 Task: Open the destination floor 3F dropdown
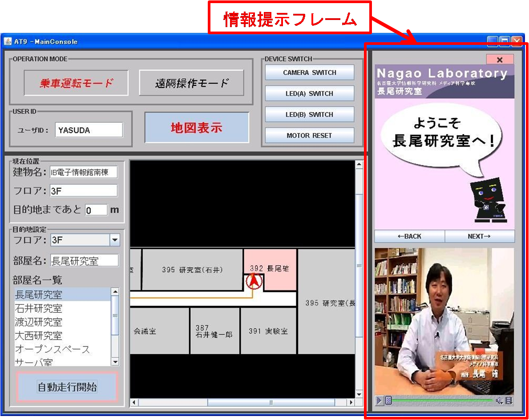pos(115,240)
